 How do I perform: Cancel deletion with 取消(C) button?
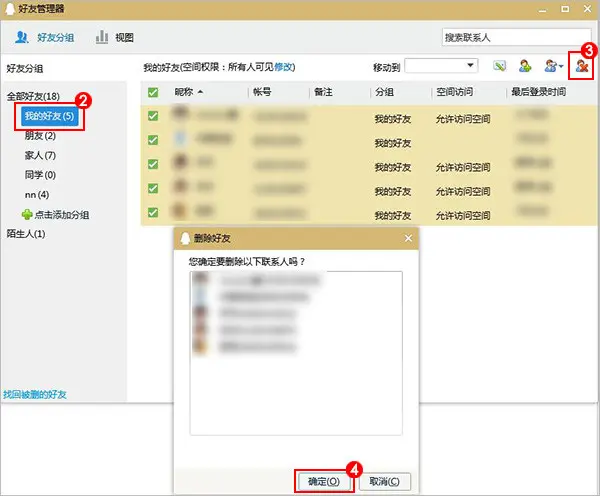click(x=385, y=481)
